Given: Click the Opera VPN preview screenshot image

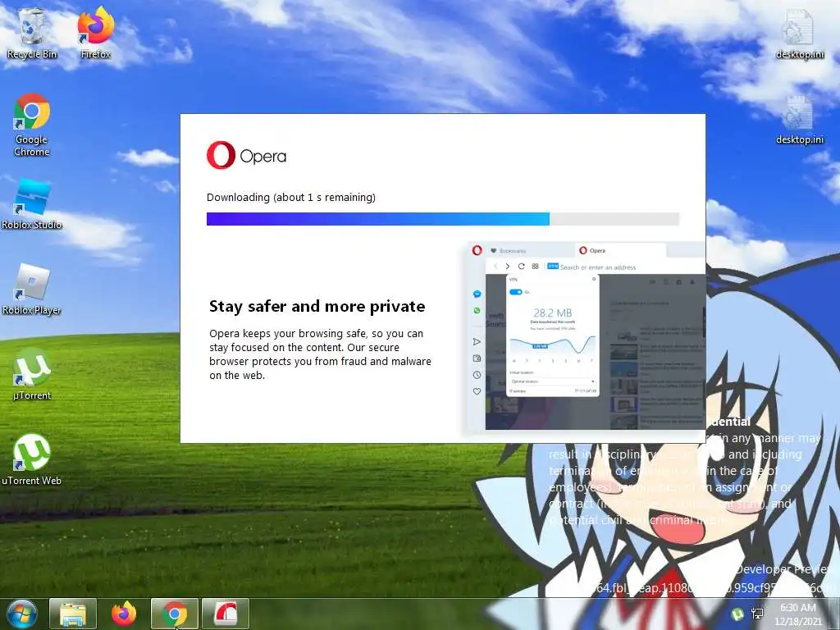Looking at the screenshot, I should (x=586, y=336).
